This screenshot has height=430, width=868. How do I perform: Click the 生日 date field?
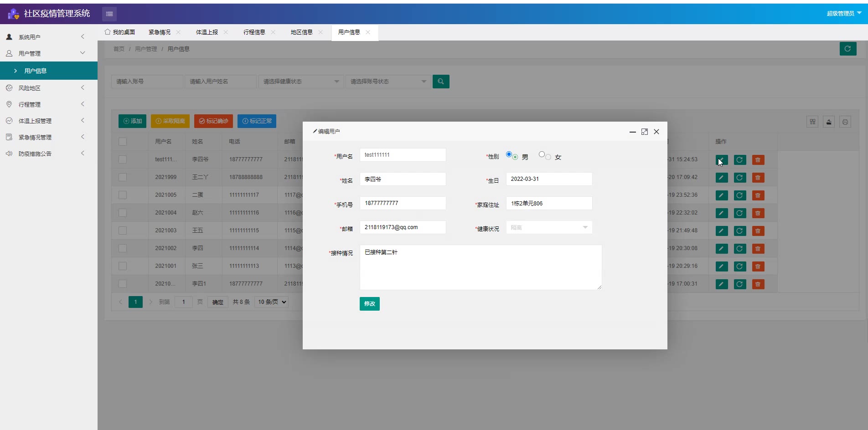[549, 179]
